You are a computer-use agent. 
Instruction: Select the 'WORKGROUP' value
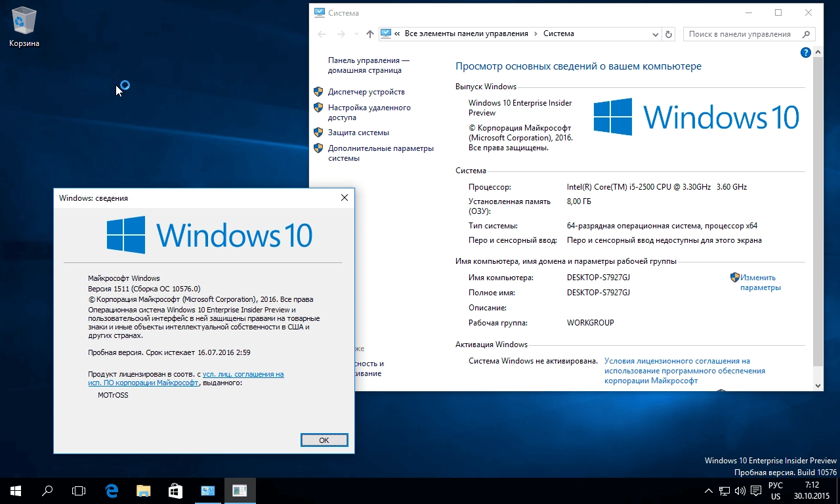click(x=591, y=323)
